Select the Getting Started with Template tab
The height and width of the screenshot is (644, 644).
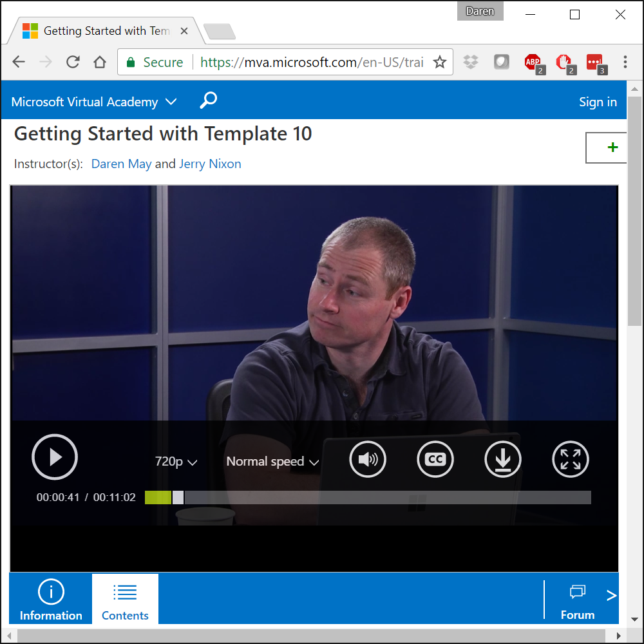(106, 31)
